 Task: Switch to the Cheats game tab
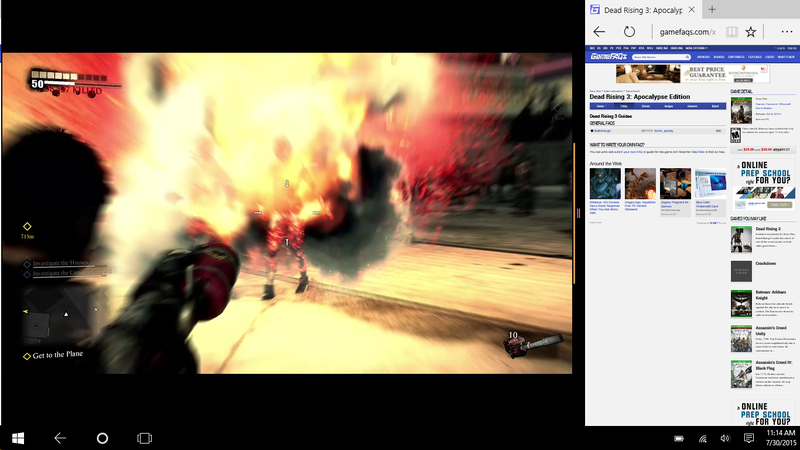(645, 106)
